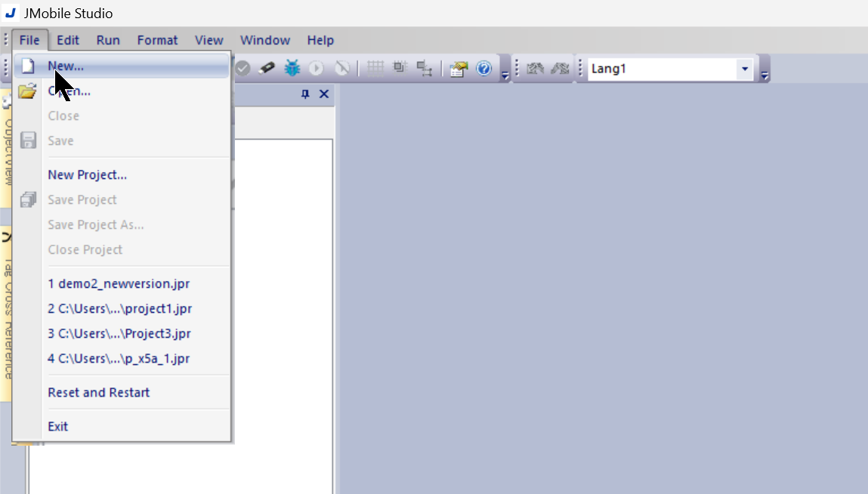Select Reset and Restart
The width and height of the screenshot is (868, 494).
click(x=122, y=392)
